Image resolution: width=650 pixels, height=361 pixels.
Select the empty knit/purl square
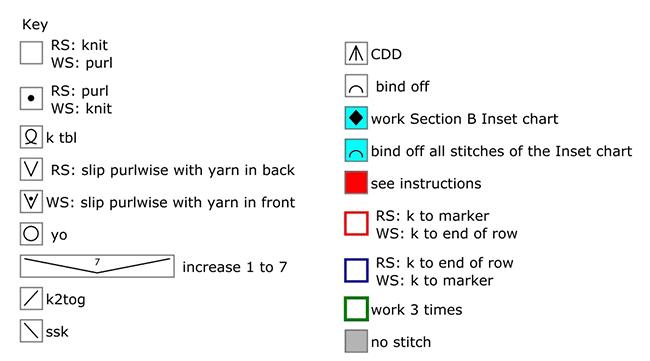(x=31, y=53)
